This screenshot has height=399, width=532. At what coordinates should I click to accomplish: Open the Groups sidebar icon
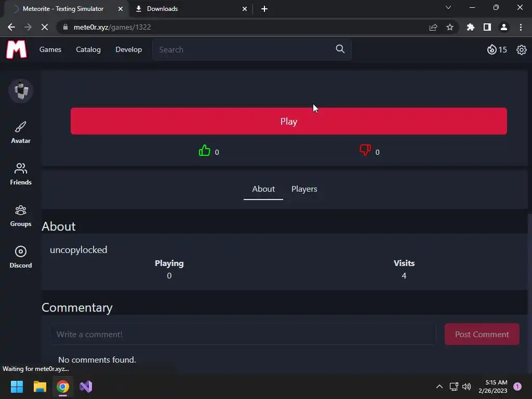tap(21, 216)
